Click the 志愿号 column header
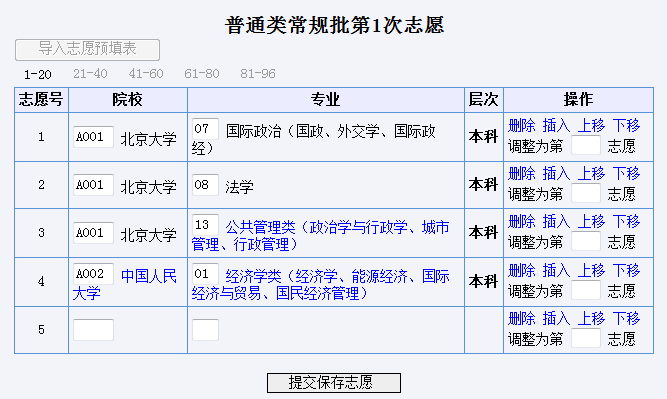 click(41, 100)
